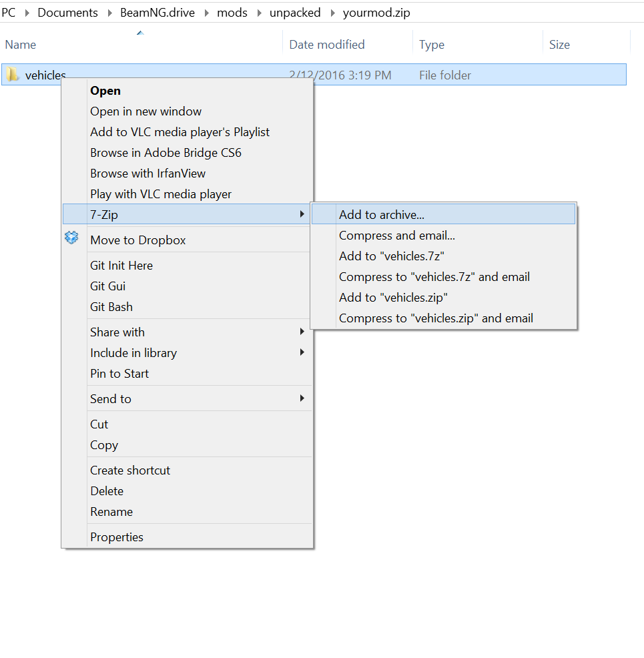
Task: Select Add to "vehicles.zip"
Action: pos(443,298)
